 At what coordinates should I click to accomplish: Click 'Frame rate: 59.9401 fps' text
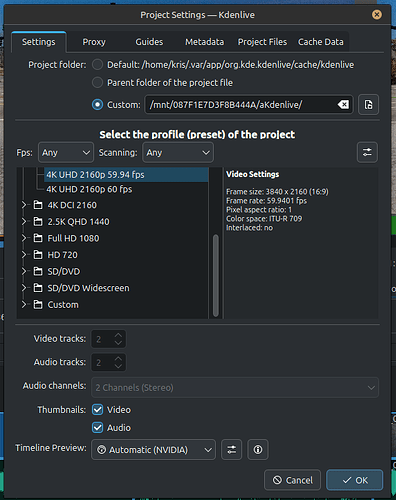coord(266,201)
